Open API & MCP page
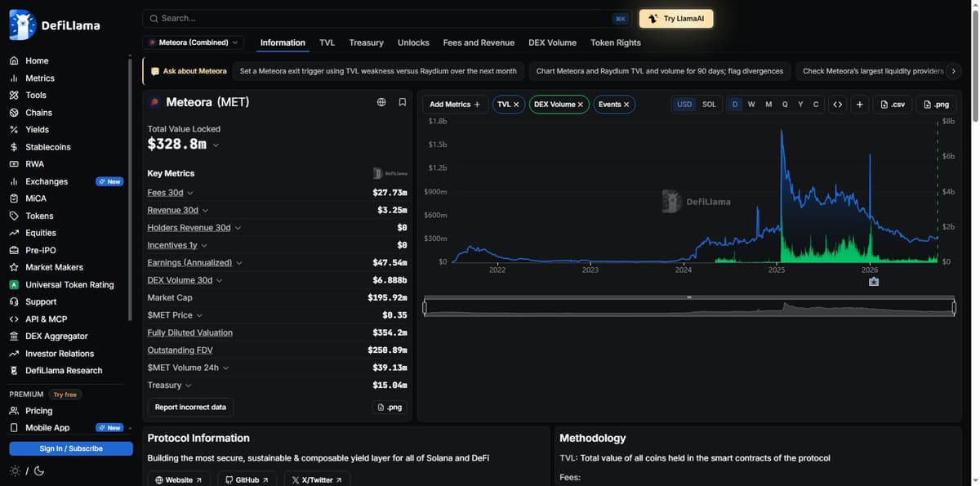Viewport: 980px width, 486px height. [47, 319]
